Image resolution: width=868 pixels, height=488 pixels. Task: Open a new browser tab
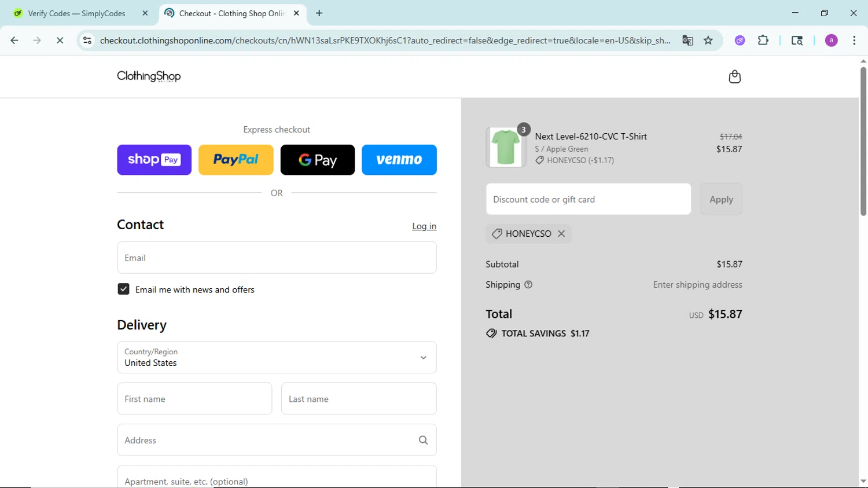[319, 13]
